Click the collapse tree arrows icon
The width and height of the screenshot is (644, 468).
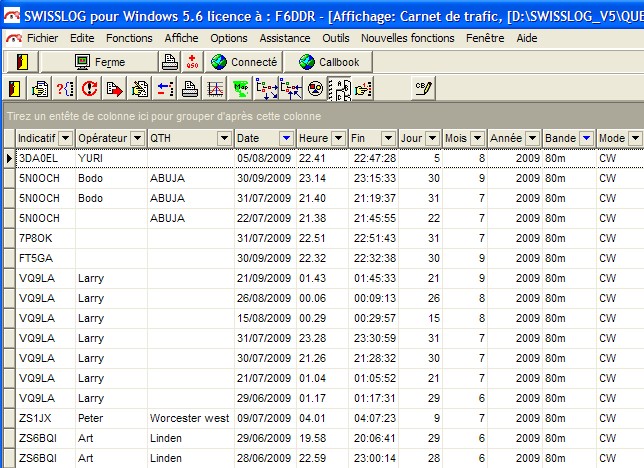pyautogui.click(x=291, y=88)
